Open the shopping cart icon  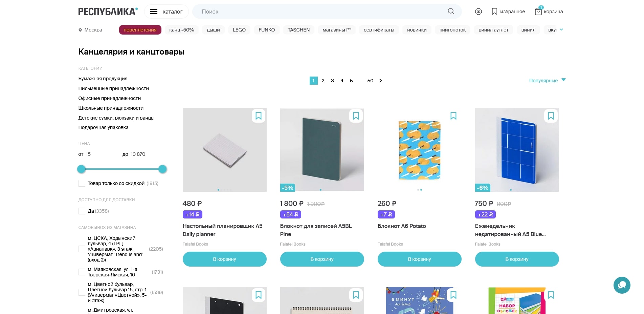(x=538, y=12)
